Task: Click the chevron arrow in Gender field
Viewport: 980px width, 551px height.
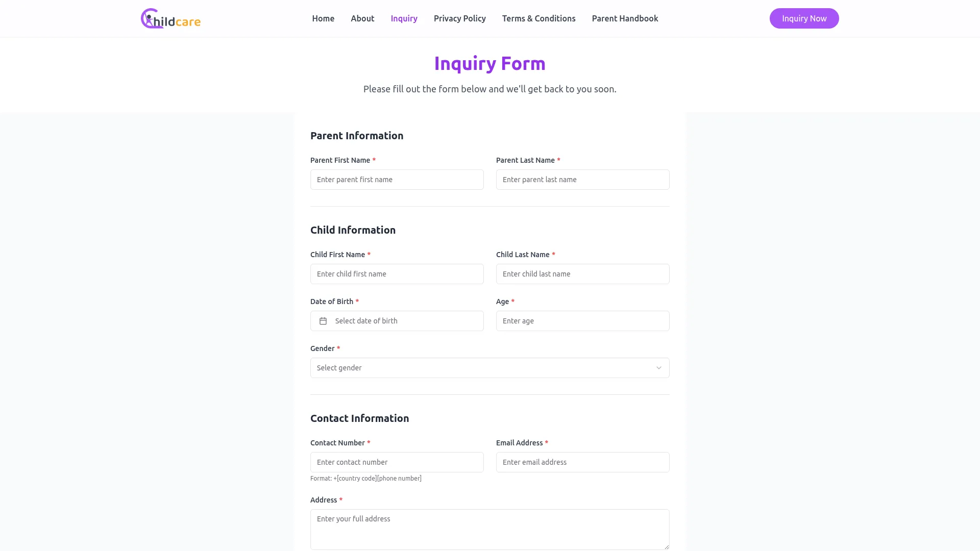Action: click(658, 368)
